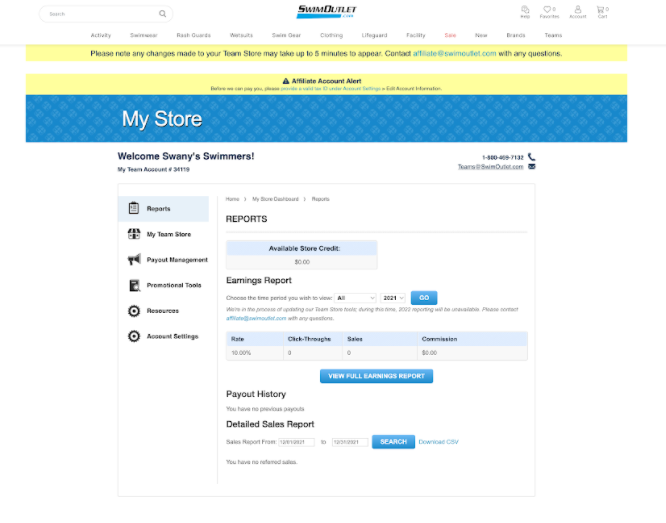The width and height of the screenshot is (666, 523).
Task: Click the GO button
Action: [x=424, y=298]
